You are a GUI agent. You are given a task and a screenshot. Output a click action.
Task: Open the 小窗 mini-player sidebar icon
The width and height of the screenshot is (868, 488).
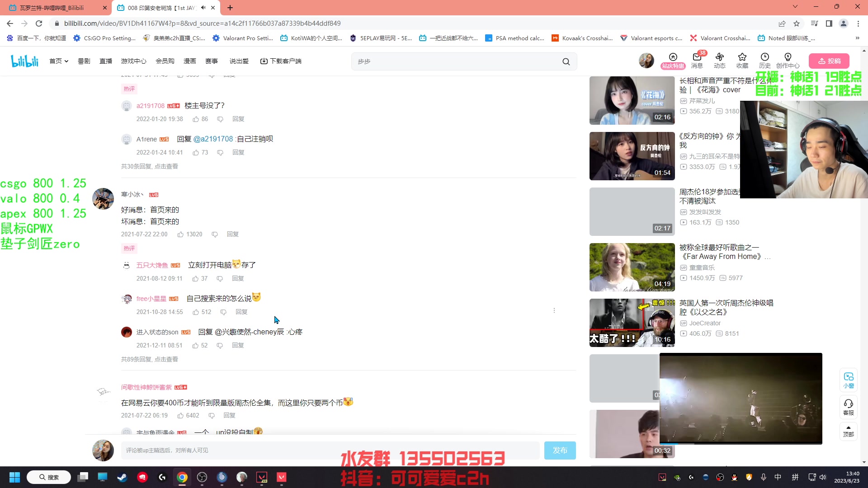click(849, 380)
